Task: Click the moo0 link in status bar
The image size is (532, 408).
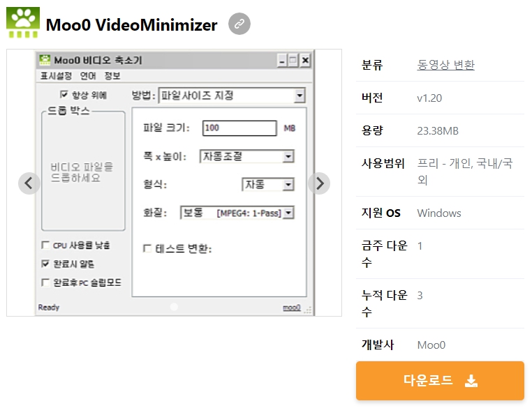Action: coord(292,308)
